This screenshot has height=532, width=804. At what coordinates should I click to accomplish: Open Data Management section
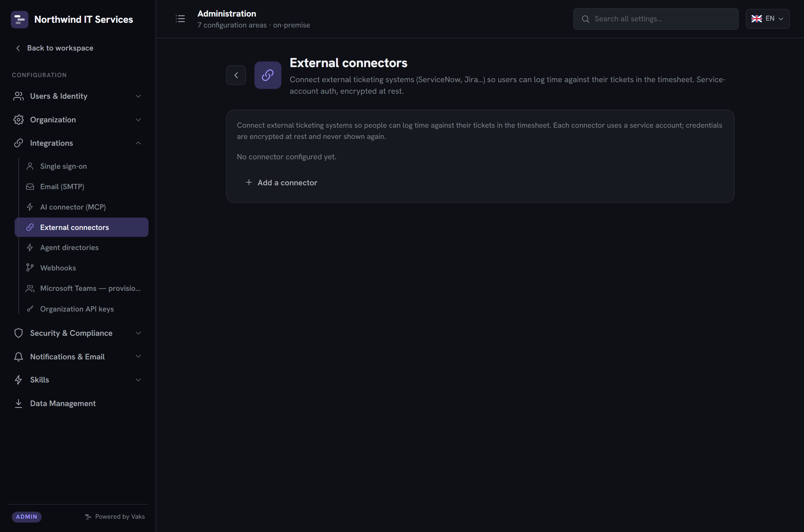[x=78, y=403]
